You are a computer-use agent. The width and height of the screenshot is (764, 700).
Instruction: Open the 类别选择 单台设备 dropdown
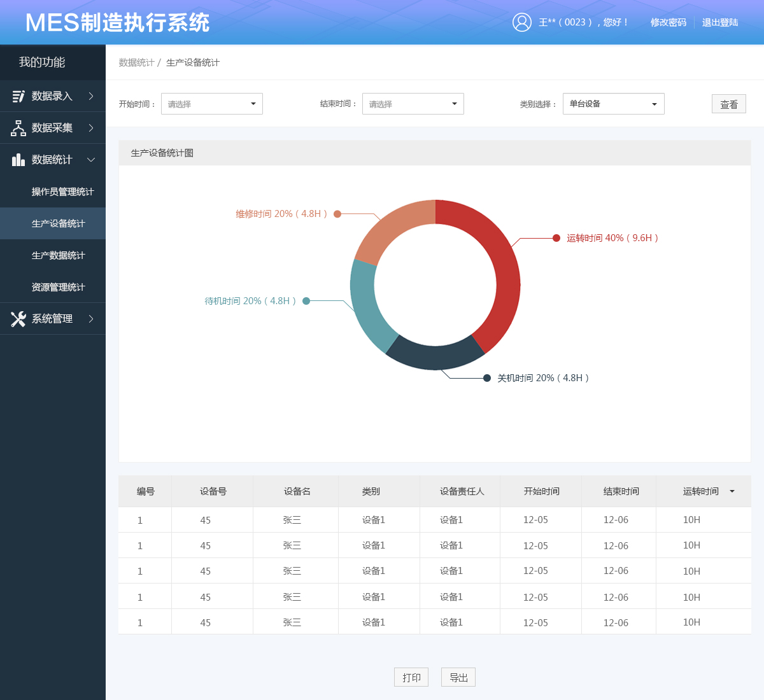[x=613, y=103]
